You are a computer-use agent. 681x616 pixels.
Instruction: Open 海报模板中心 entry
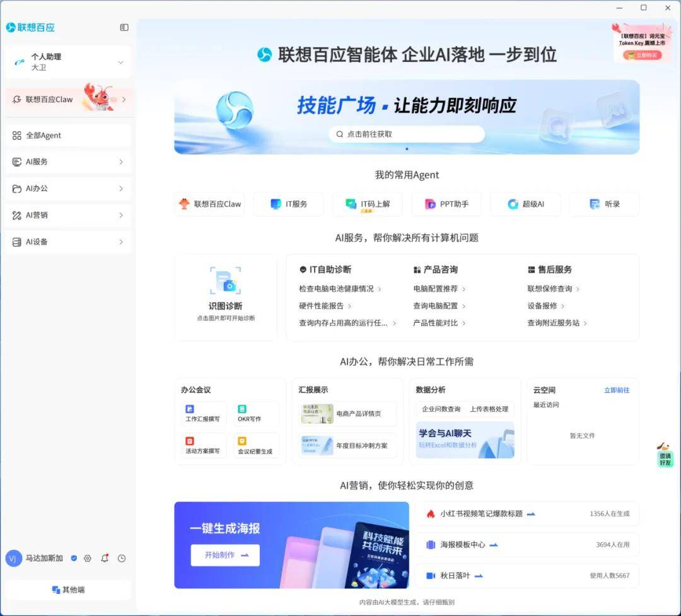[527, 545]
